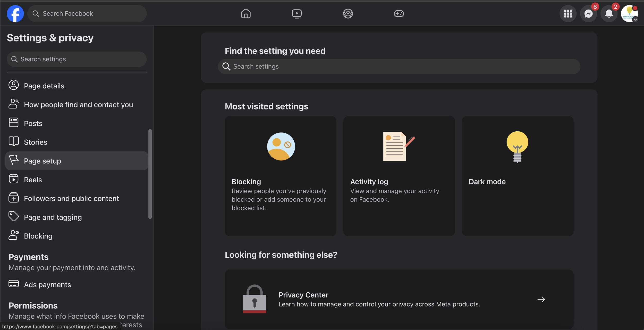Screen dimensions: 644x330
Task: Focus the main Search settings box
Action: click(x=399, y=66)
